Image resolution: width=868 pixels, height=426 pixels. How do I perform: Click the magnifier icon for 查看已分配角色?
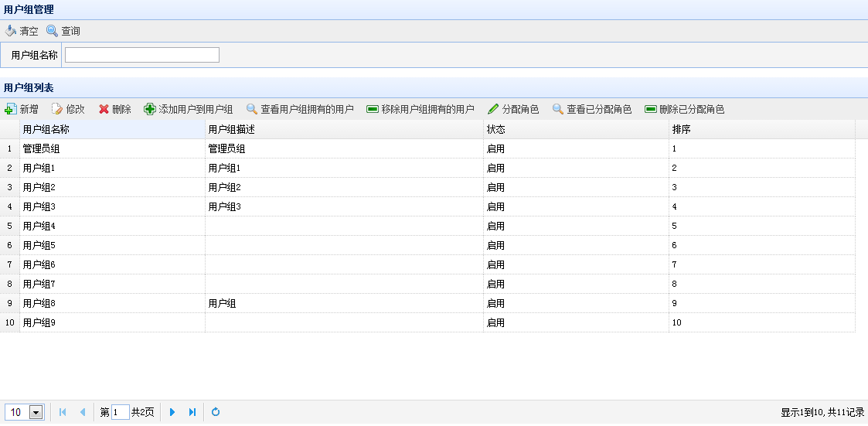point(558,109)
